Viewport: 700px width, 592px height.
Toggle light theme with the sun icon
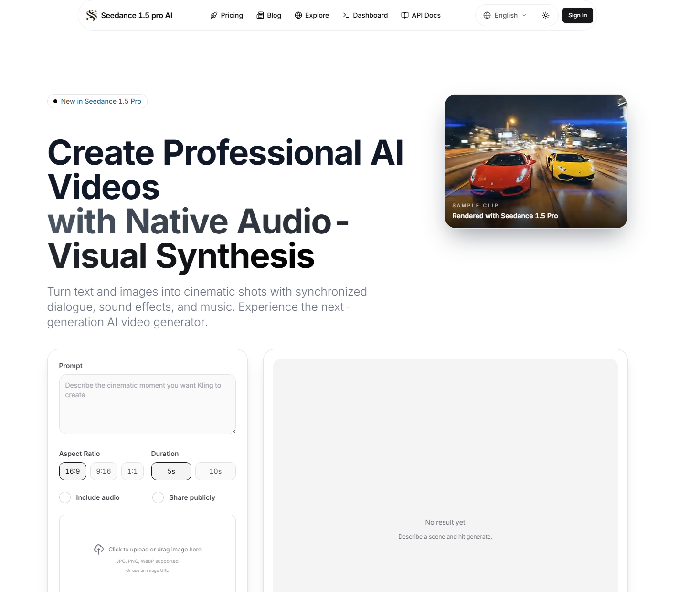click(545, 15)
